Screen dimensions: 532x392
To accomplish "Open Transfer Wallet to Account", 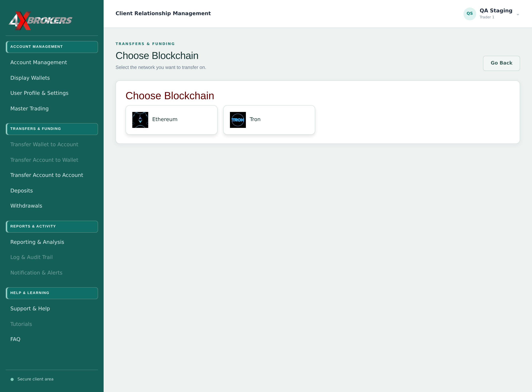I will (x=44, y=144).
